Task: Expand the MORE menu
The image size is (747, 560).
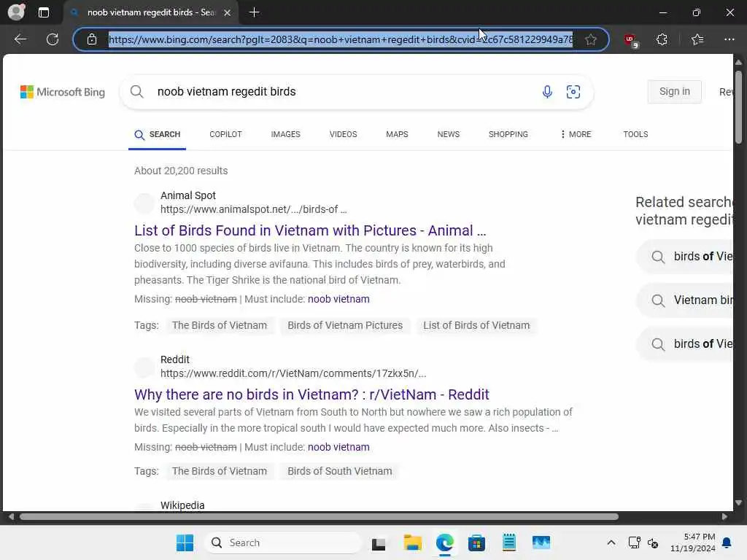Action: (x=576, y=134)
